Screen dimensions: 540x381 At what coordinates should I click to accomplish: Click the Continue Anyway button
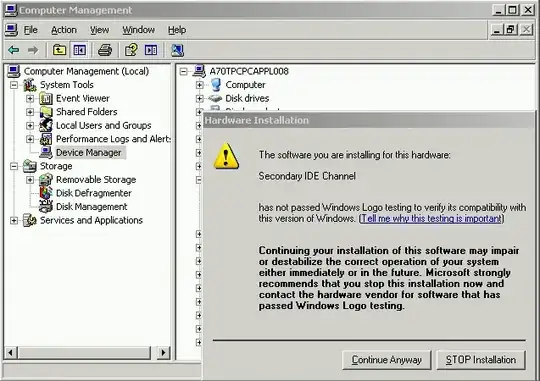[386, 360]
